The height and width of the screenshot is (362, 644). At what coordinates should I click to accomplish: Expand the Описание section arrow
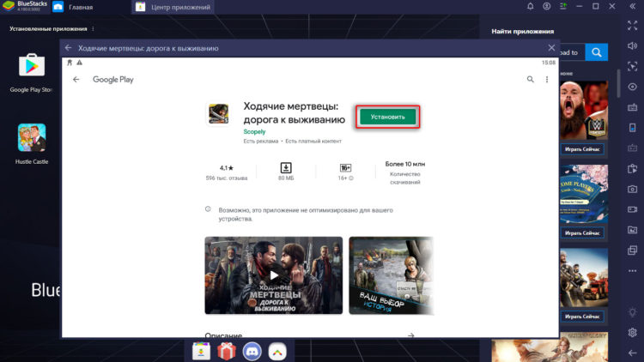click(410, 335)
